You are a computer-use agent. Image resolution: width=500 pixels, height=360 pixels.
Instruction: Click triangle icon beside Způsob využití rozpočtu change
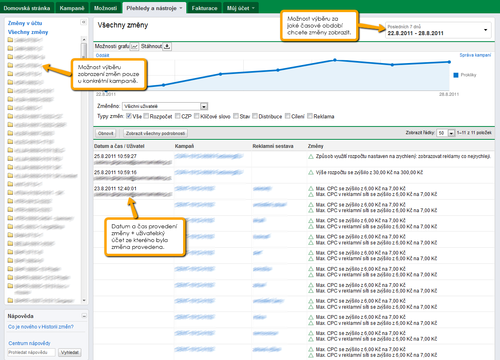pos(311,156)
